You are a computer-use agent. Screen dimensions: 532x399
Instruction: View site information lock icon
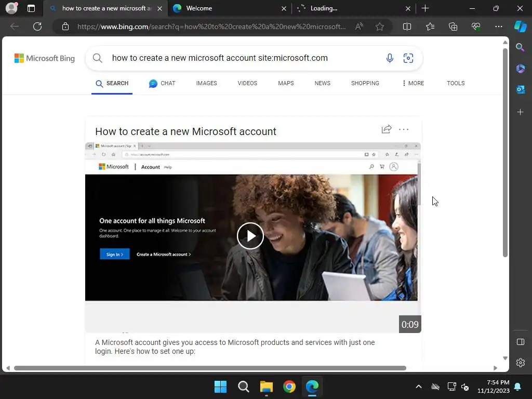65,26
